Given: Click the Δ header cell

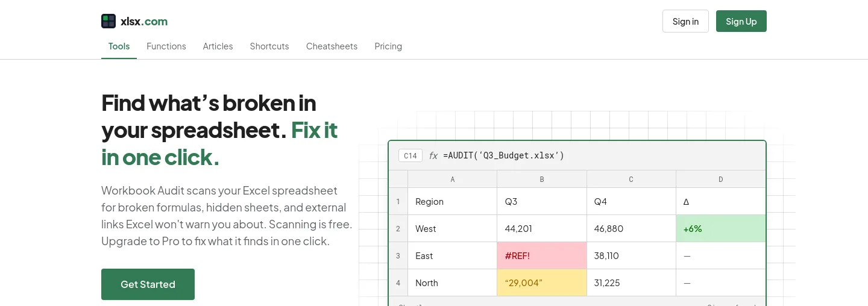Looking at the screenshot, I should click(721, 201).
